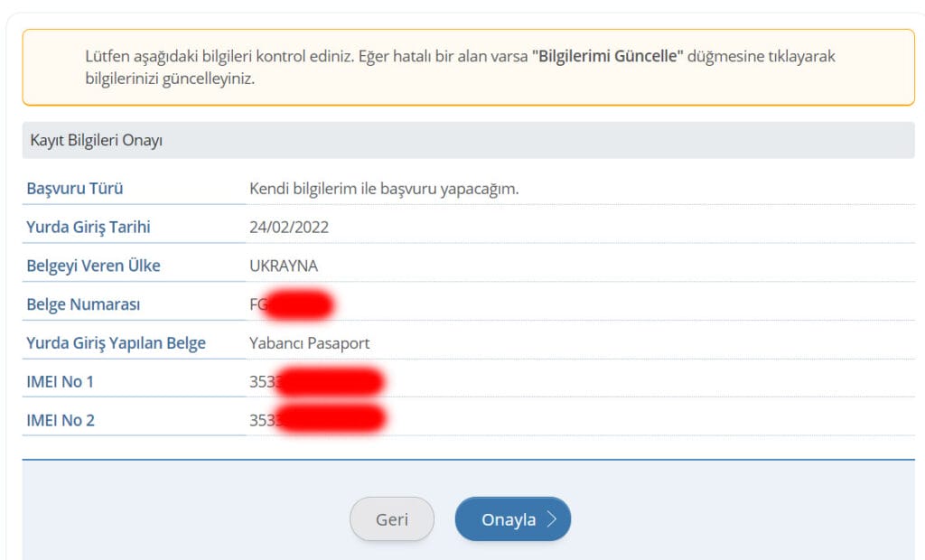Image resolution: width=925 pixels, height=560 pixels.
Task: Click the Belge Numarası label
Action: coord(83,305)
